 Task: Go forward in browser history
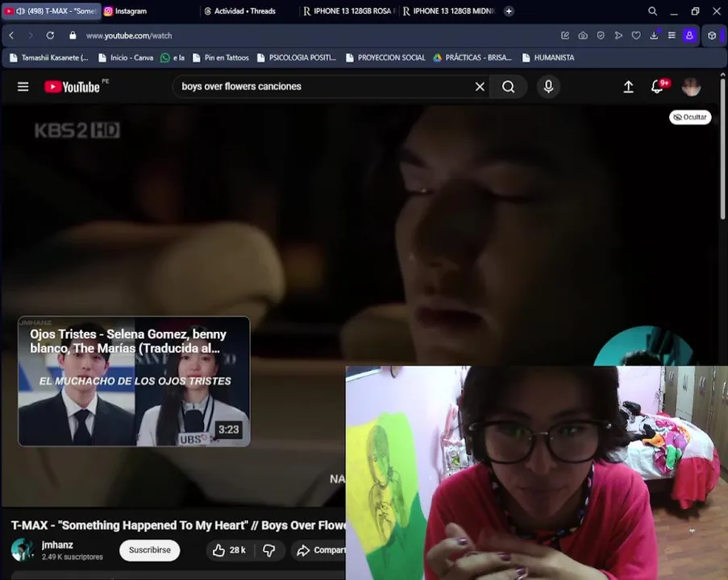[31, 35]
